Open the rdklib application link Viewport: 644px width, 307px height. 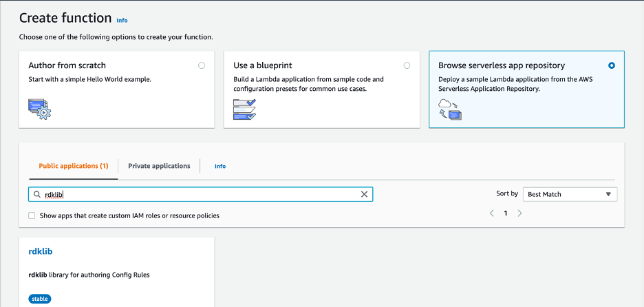[41, 253]
